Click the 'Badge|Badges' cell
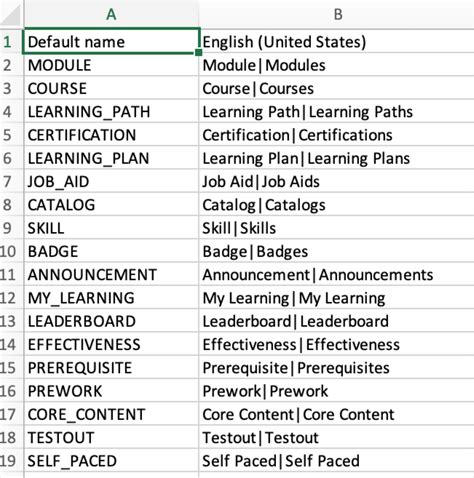This screenshot has width=474, height=478. 337,251
